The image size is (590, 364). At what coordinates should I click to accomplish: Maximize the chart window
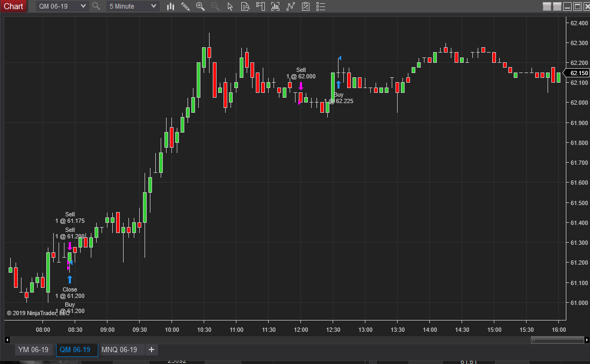click(x=578, y=6)
